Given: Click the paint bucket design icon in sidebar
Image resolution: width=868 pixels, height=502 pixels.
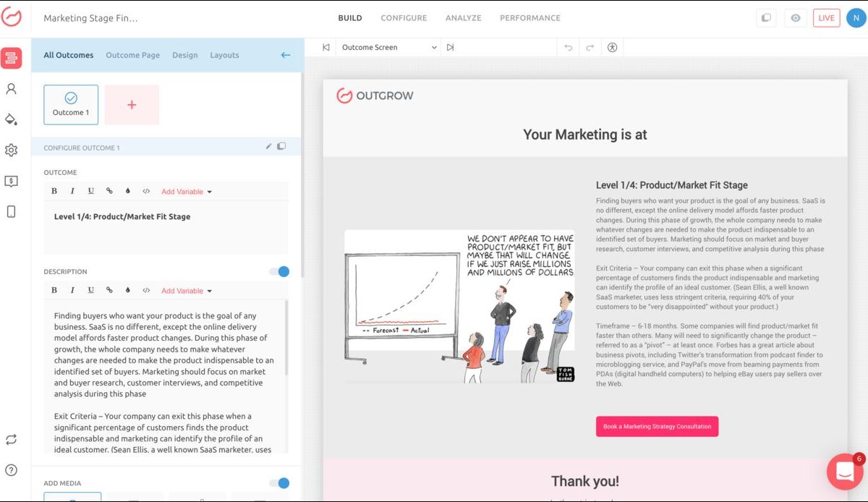Looking at the screenshot, I should (x=11, y=119).
